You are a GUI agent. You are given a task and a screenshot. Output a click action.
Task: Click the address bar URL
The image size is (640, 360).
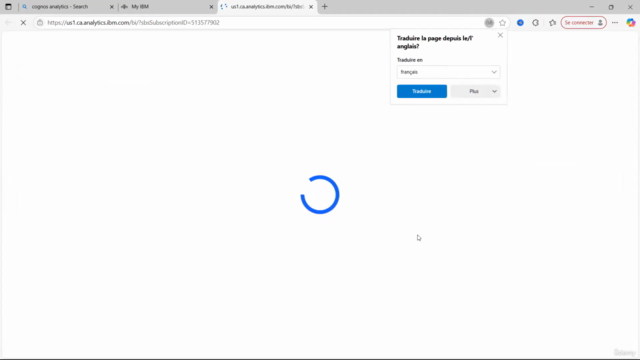coord(133,22)
